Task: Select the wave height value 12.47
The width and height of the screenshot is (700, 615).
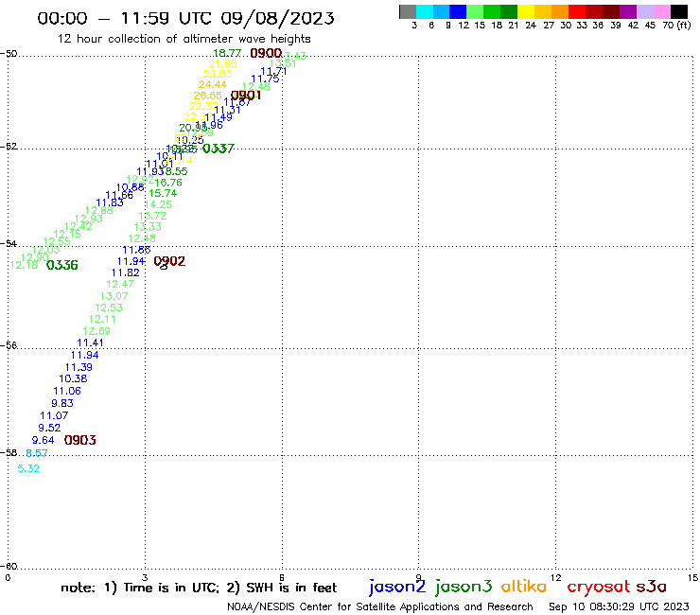Action: [120, 284]
